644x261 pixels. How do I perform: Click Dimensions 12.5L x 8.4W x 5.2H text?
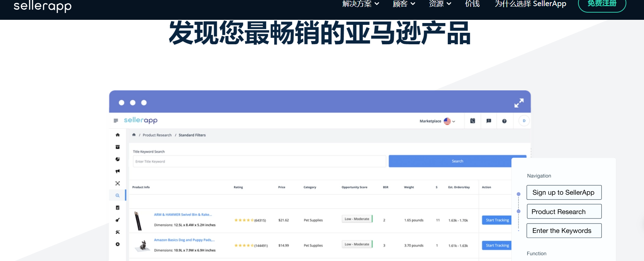click(185, 225)
